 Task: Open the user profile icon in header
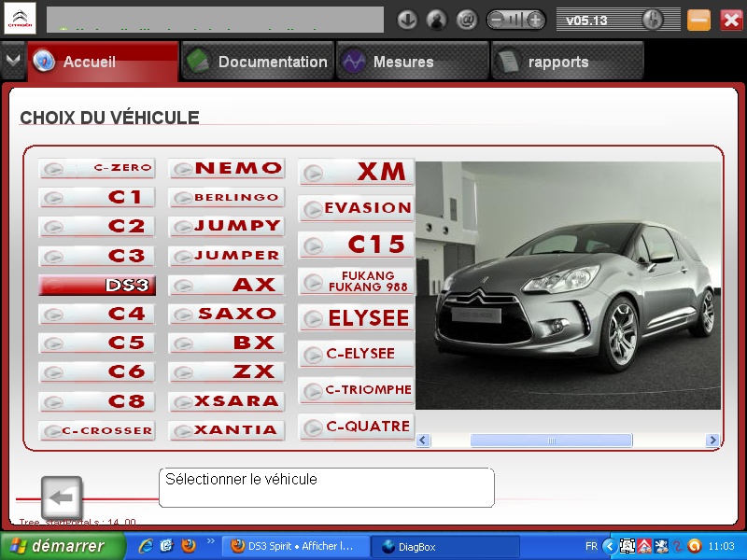pyautogui.click(x=436, y=20)
